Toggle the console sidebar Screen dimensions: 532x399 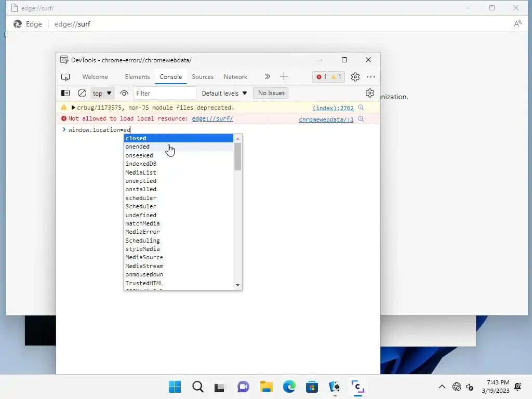click(65, 93)
